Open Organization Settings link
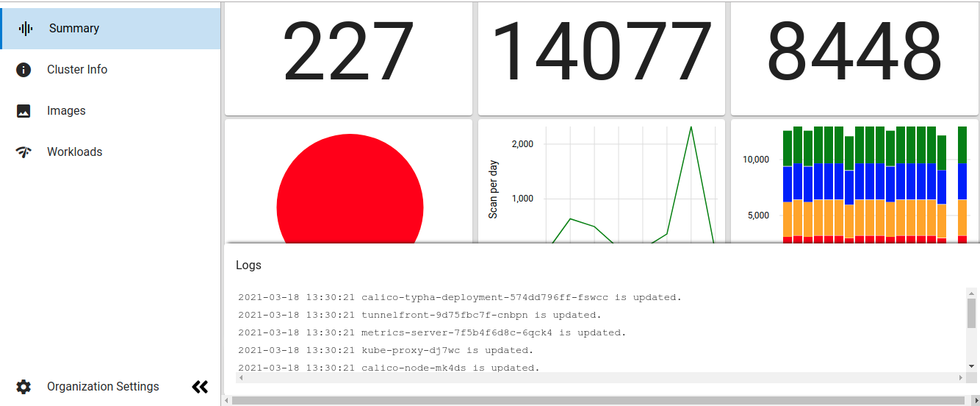The height and width of the screenshot is (406, 980). (103, 387)
